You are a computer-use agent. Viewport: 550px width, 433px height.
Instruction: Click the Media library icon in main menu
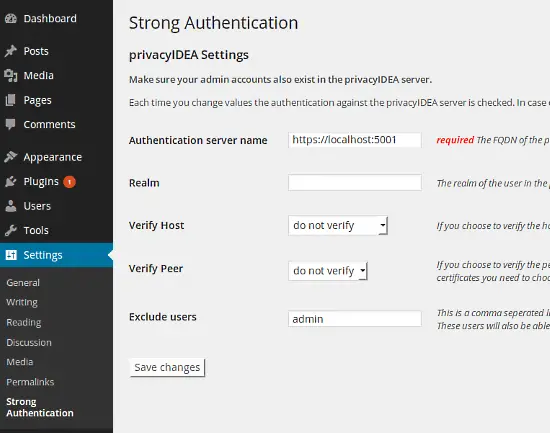[11, 75]
